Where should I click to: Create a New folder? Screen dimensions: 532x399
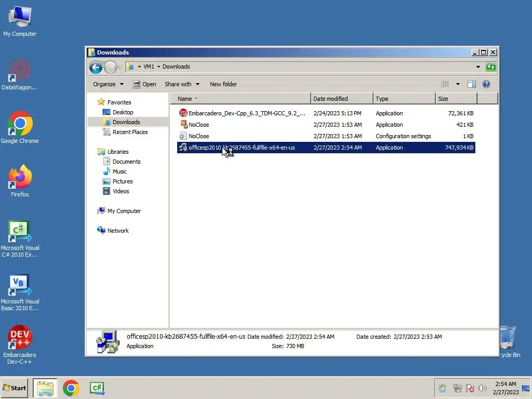223,84
